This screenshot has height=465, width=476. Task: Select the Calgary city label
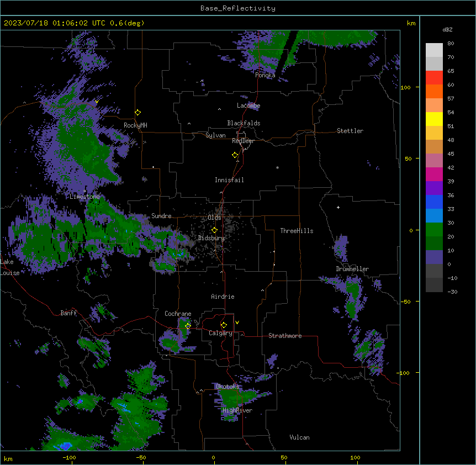[x=220, y=333]
